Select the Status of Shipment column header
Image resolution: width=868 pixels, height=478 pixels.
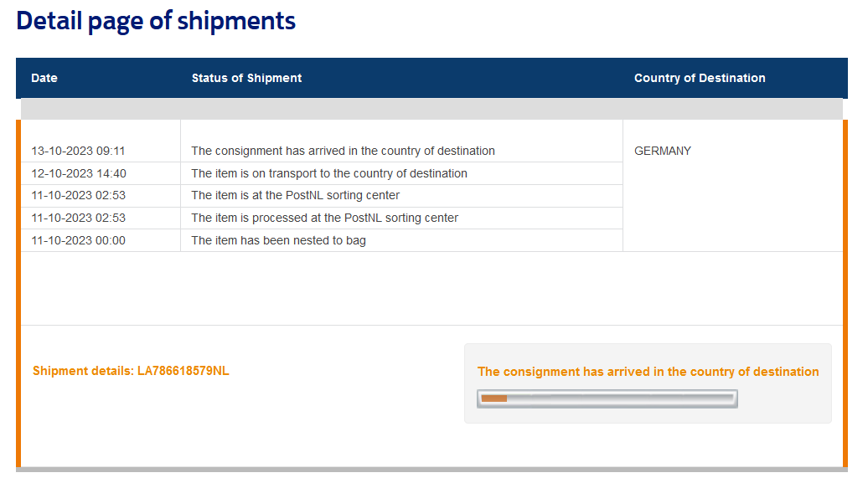pos(246,78)
